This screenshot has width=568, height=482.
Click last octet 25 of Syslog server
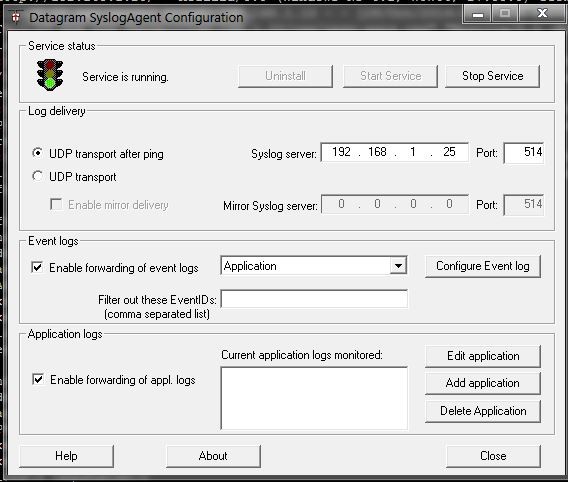tap(449, 152)
